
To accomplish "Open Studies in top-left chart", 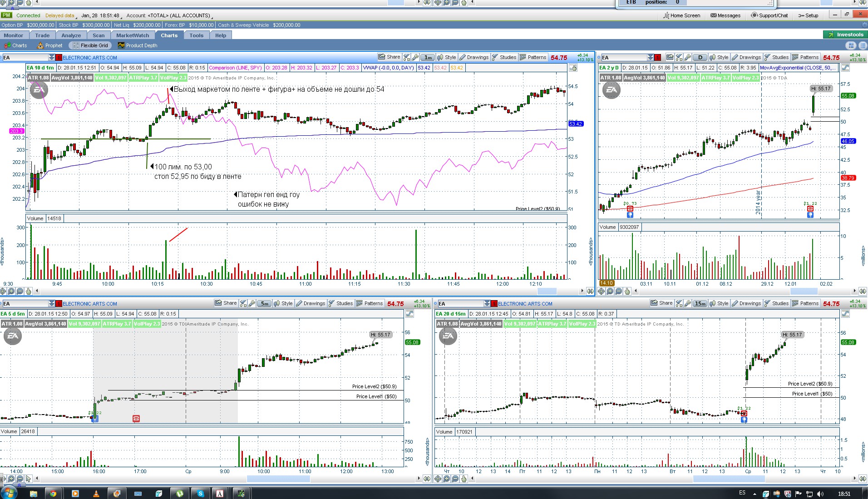I will [504, 57].
